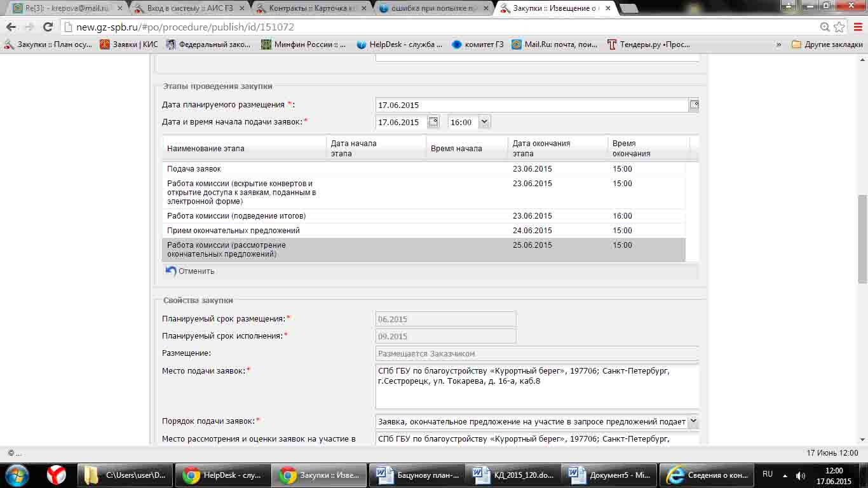
Task: Select Работа комиссии (вскрытие конвертов) row
Action: [x=424, y=193]
